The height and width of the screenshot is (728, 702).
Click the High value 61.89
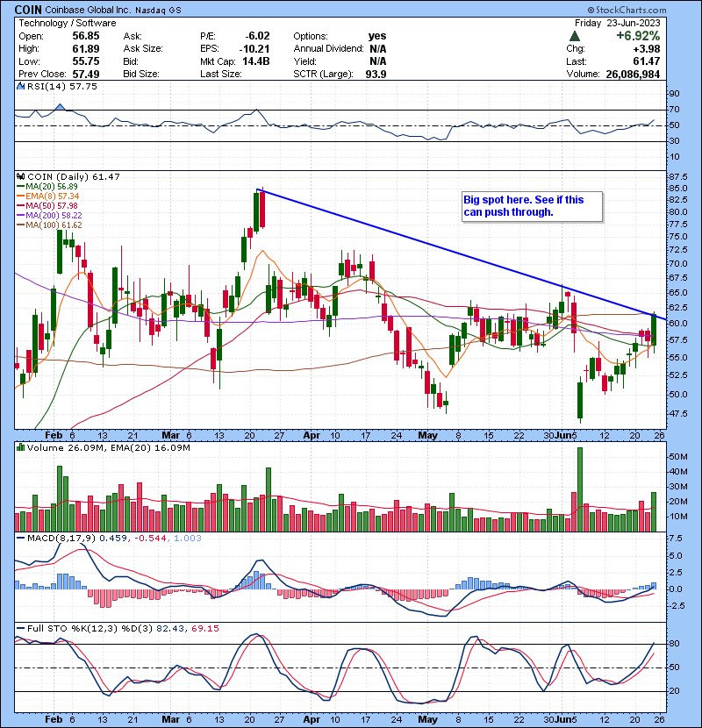(x=85, y=48)
